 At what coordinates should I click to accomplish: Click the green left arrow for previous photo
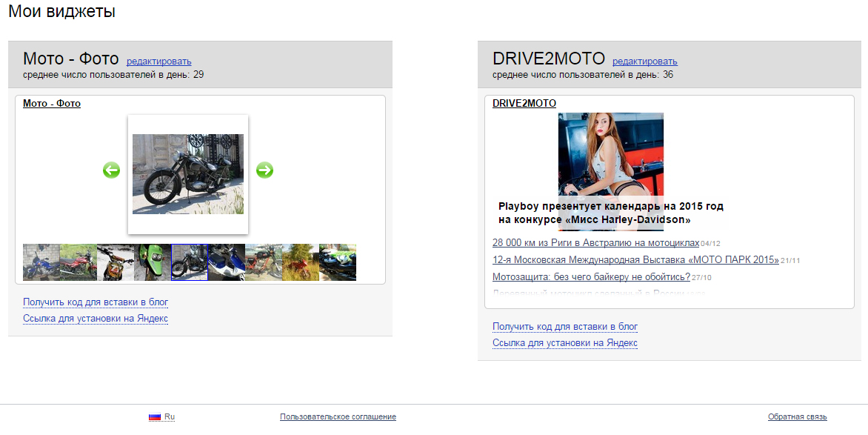click(111, 170)
